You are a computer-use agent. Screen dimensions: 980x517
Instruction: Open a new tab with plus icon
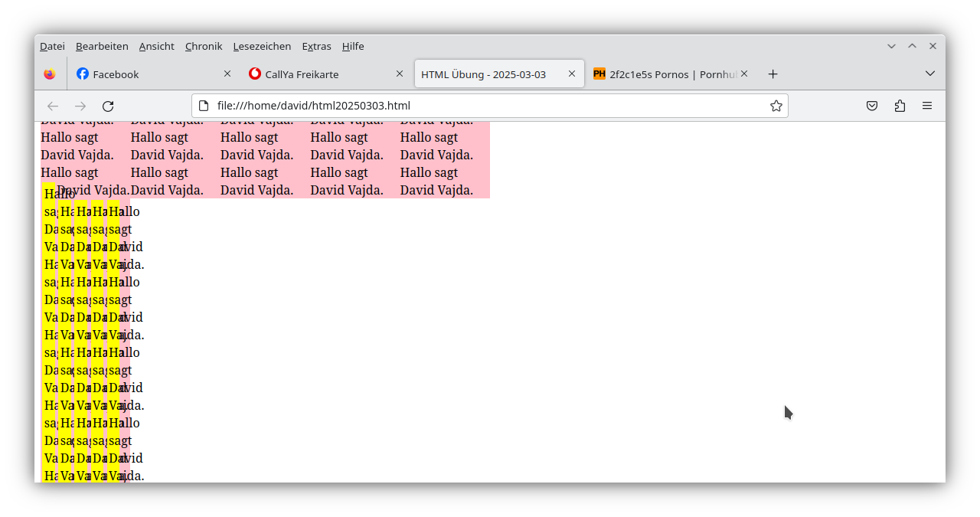pos(773,74)
